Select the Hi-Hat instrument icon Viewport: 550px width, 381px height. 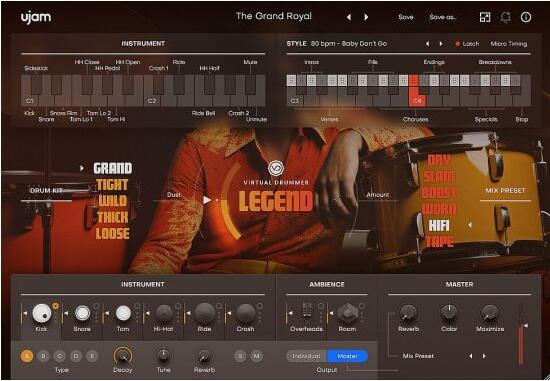(164, 313)
